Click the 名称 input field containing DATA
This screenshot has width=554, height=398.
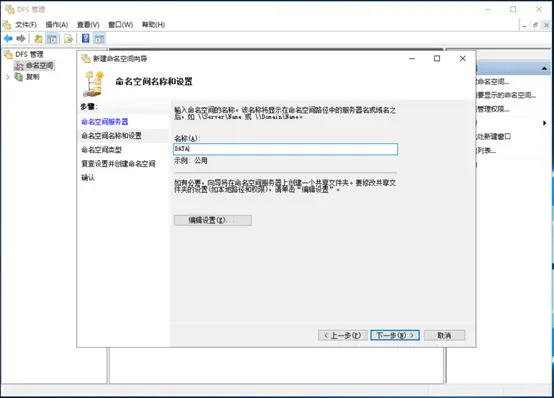pos(285,149)
